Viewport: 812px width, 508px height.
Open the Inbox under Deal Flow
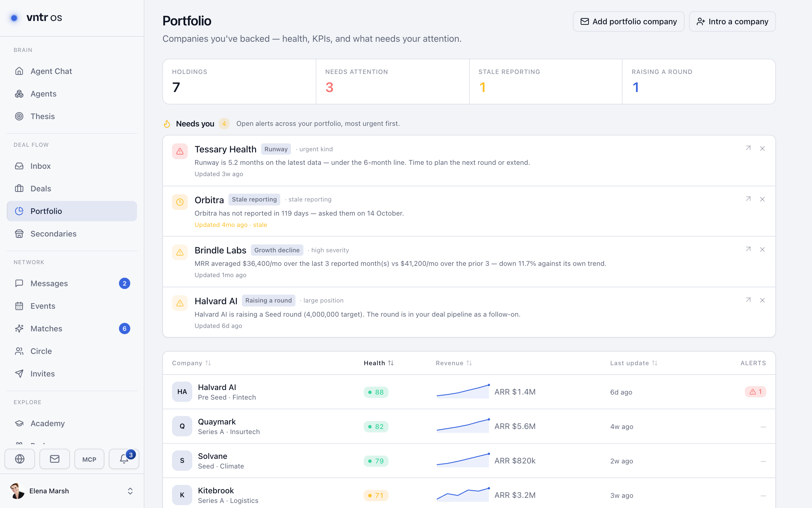[x=72, y=166]
